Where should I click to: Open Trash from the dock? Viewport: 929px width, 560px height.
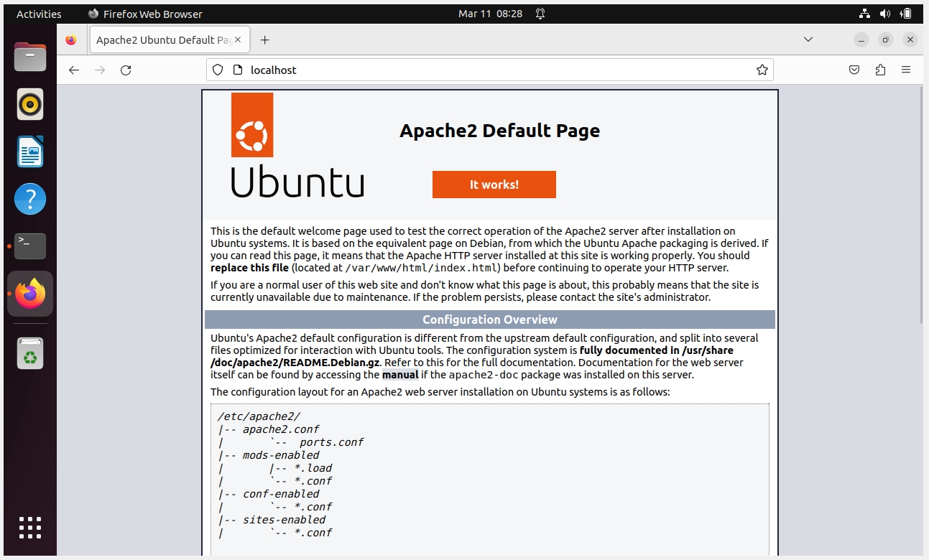coord(30,353)
